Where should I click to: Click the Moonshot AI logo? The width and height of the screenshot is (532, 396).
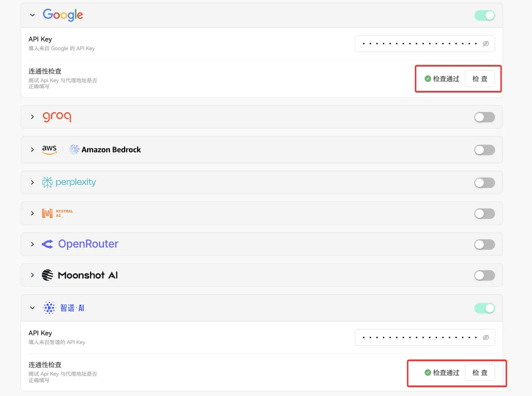80,275
